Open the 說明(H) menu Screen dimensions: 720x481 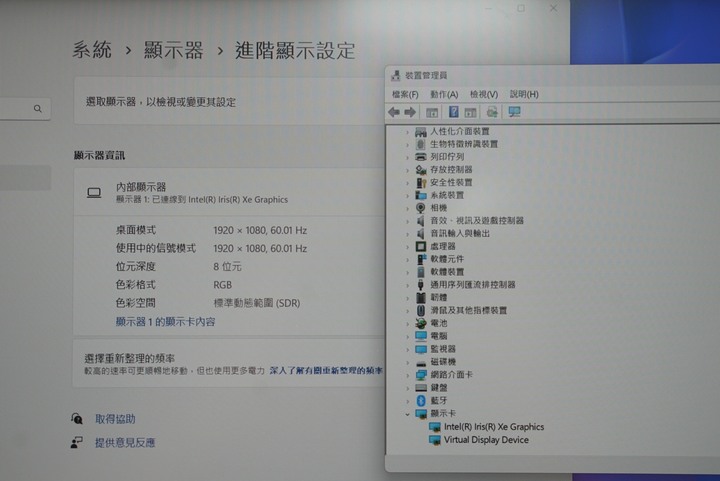(524, 95)
